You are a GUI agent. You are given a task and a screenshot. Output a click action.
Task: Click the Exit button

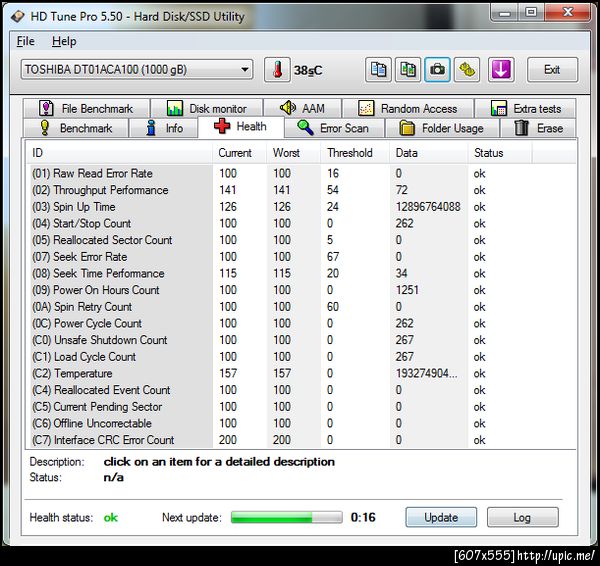pos(552,70)
